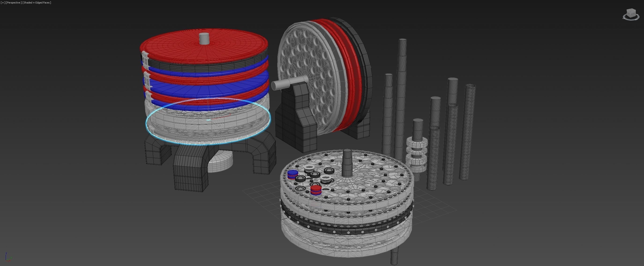This screenshot has width=644, height=266.
Task: Select the small gray shaft atop red disc
Action: tap(204, 39)
